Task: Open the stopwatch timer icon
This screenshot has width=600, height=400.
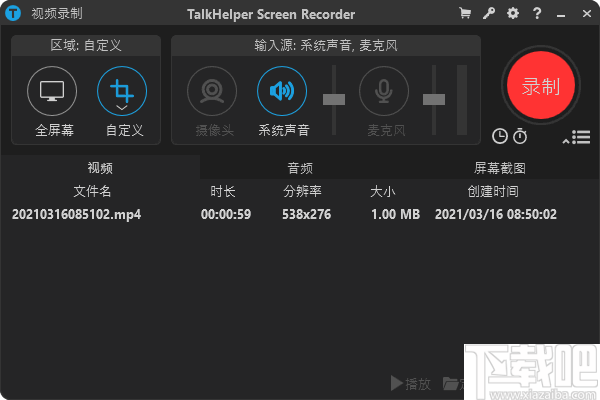Action: [520, 136]
